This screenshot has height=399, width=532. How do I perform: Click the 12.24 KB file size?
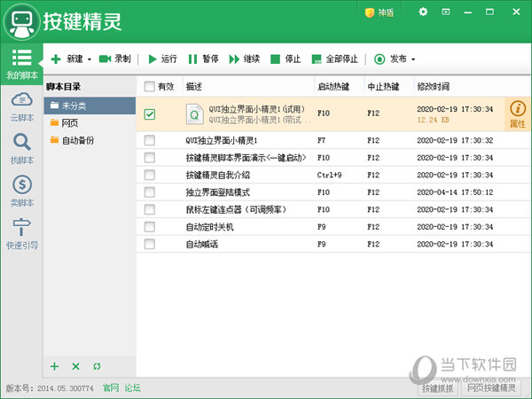point(434,120)
